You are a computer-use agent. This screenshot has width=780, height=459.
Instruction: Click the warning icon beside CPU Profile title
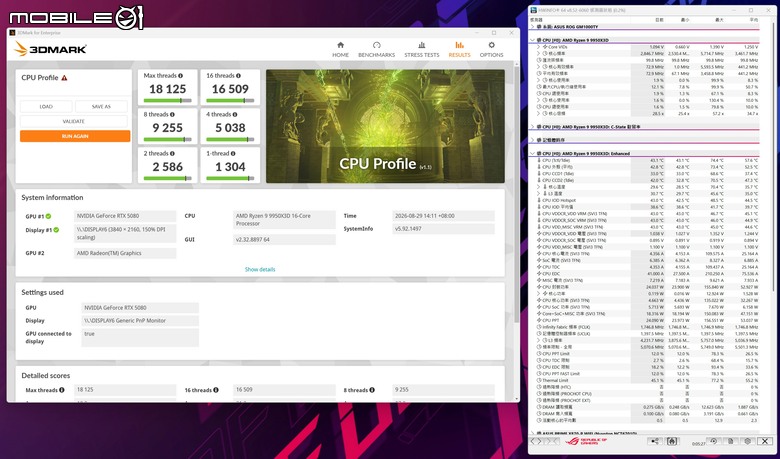coord(64,78)
